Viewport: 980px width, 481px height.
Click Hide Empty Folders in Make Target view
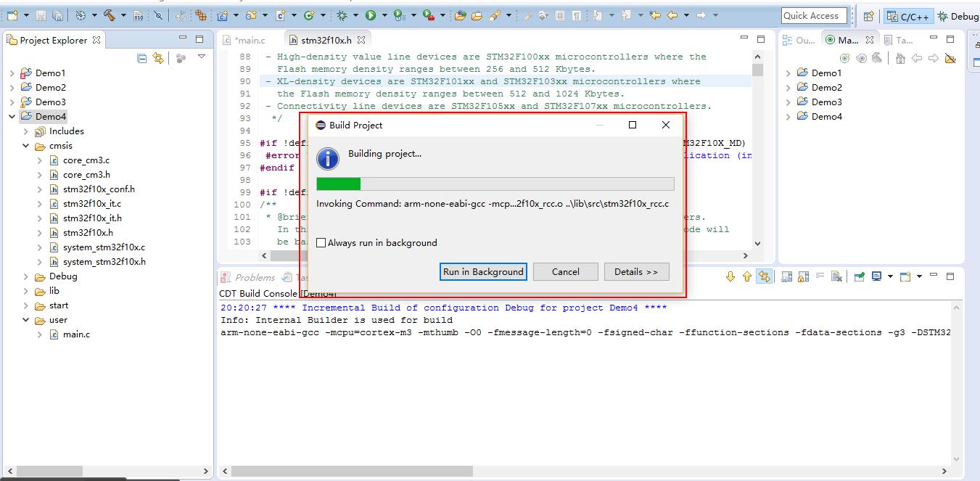pos(950,58)
